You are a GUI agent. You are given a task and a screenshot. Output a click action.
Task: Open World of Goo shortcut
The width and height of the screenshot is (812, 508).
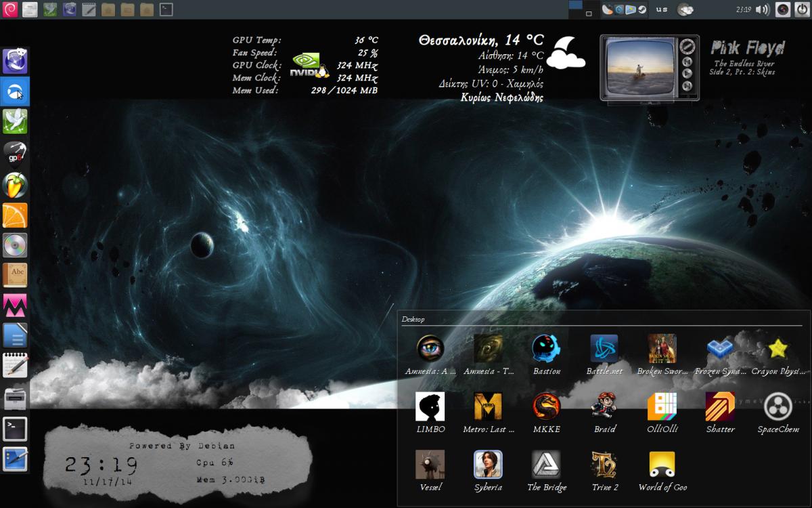pos(662,471)
